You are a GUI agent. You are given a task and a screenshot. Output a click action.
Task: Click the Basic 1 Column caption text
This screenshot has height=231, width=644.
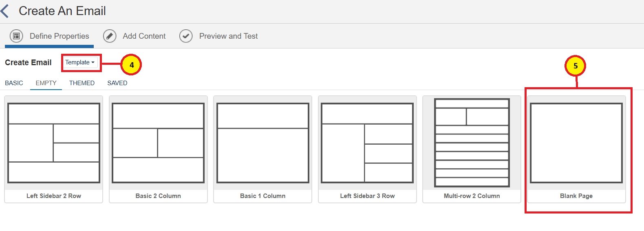[x=263, y=196]
